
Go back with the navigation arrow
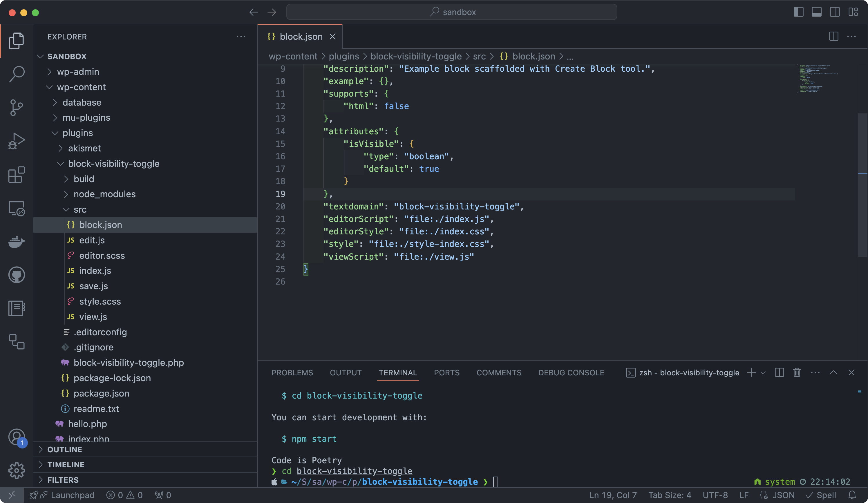click(254, 12)
